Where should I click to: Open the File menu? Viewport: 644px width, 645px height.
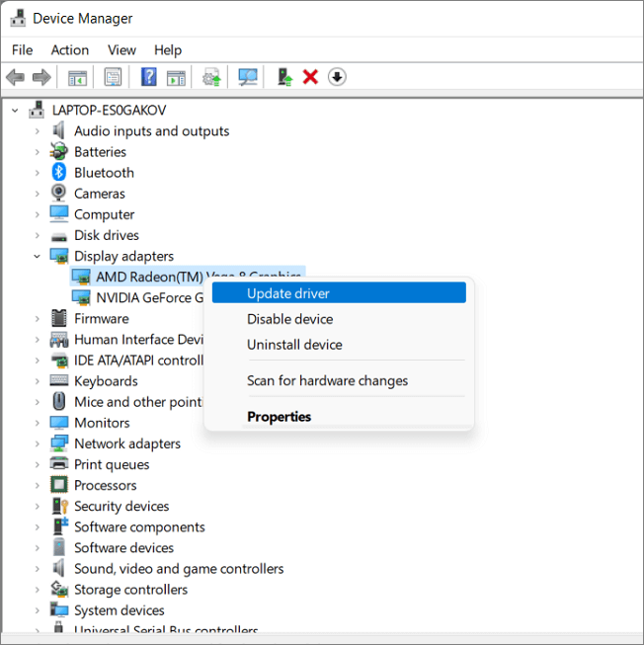coord(22,49)
